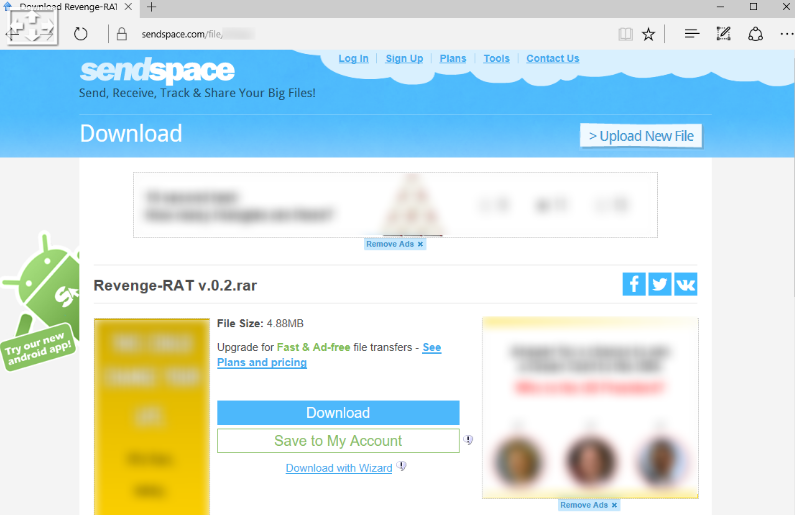This screenshot has height=515, width=795.
Task: Open a new browser tab
Action: [x=151, y=7]
